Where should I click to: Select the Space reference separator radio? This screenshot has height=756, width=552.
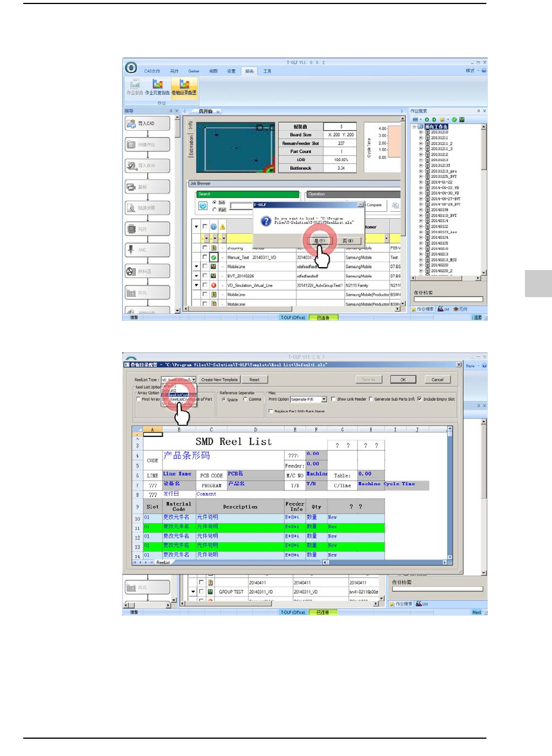click(223, 399)
